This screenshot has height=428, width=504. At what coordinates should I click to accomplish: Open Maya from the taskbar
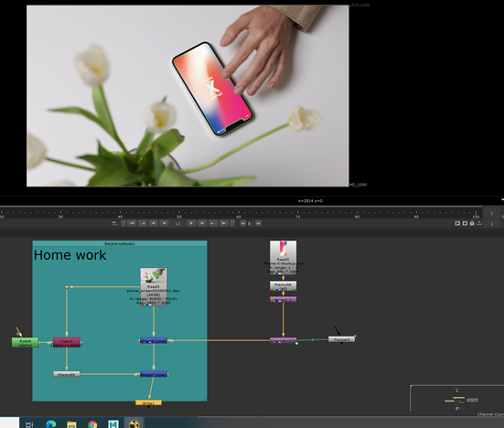click(113, 424)
